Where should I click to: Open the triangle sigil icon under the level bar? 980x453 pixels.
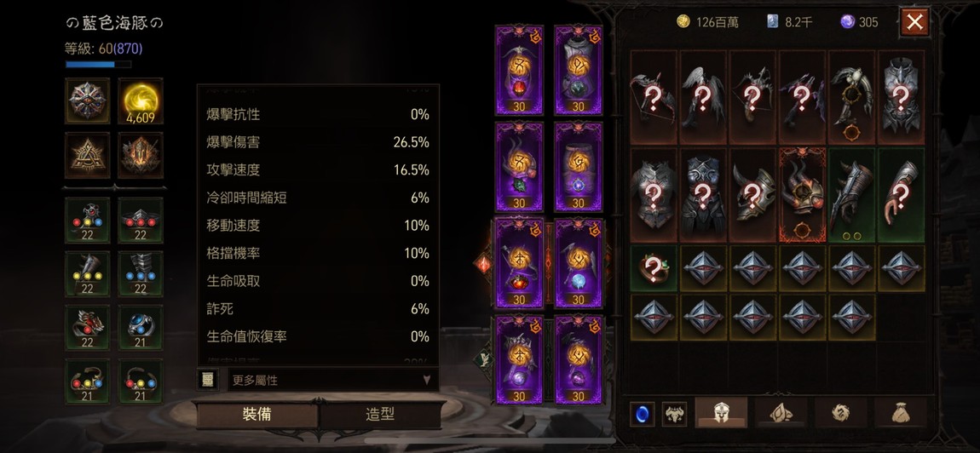tap(88, 155)
